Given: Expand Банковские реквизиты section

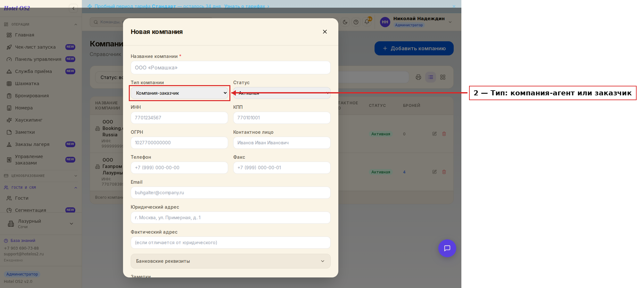Looking at the screenshot, I should pos(231,261).
